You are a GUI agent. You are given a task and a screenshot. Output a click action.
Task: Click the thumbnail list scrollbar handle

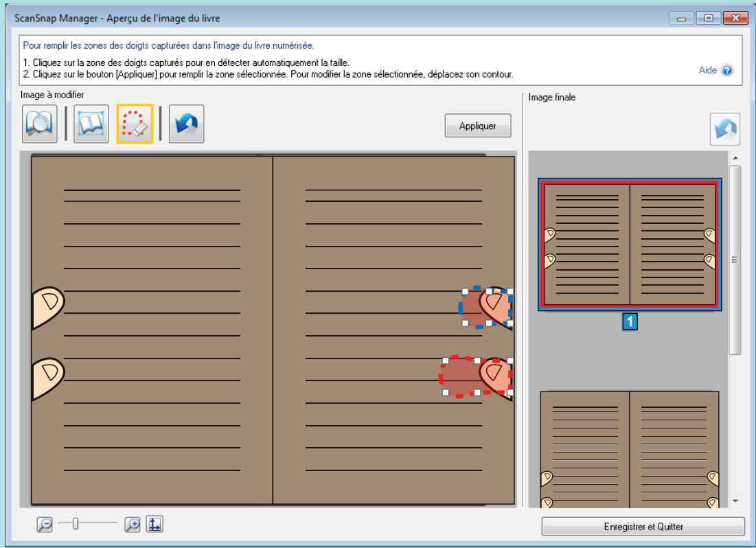click(735, 260)
